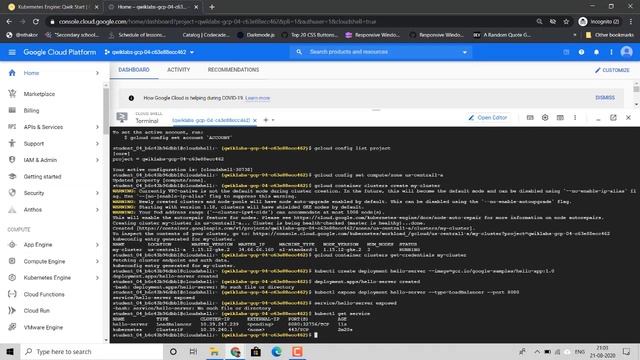Click the sidebar vertical scrollbar
640x360 pixels.
pos(106,110)
